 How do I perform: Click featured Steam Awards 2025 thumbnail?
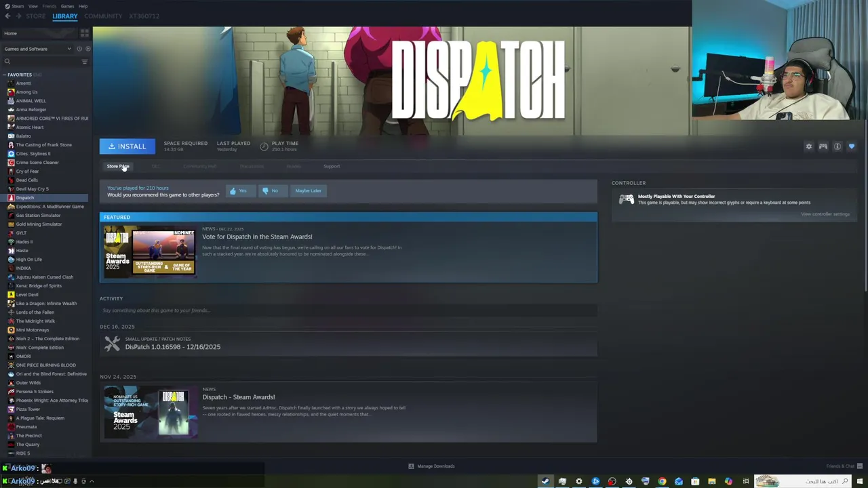click(151, 251)
